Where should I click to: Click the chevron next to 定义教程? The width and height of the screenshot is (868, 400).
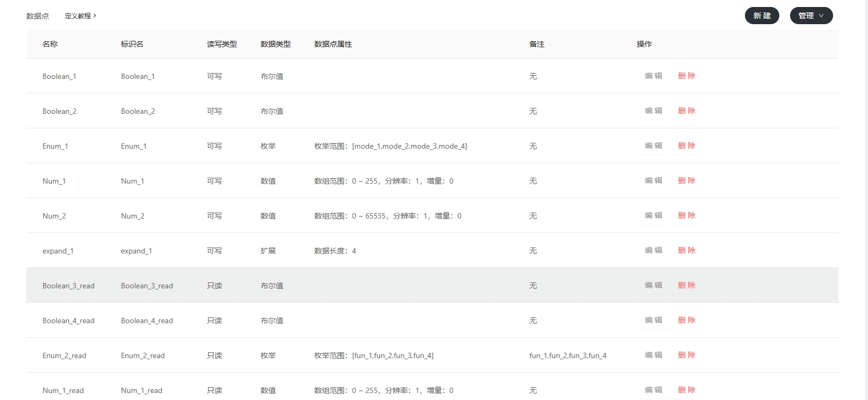click(95, 16)
